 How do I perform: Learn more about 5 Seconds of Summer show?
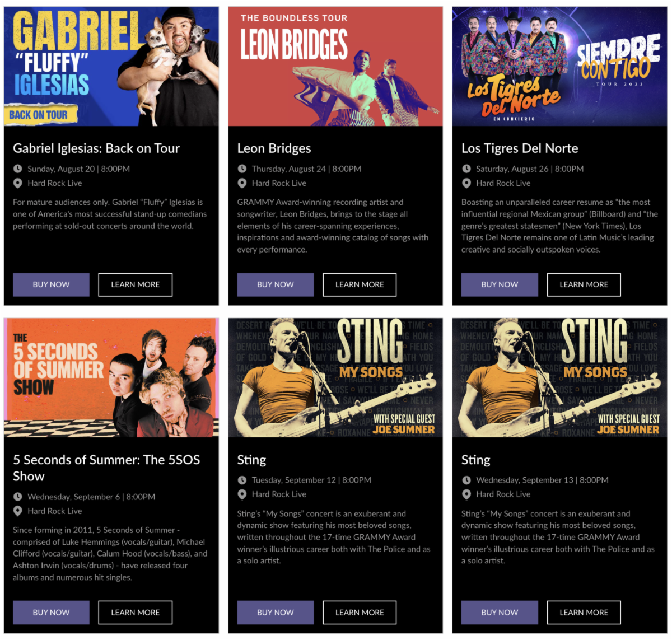[x=136, y=613]
